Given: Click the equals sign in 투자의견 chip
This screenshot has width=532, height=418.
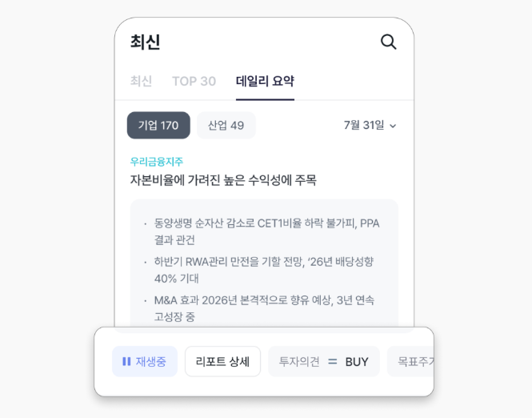Looking at the screenshot, I should point(333,362).
